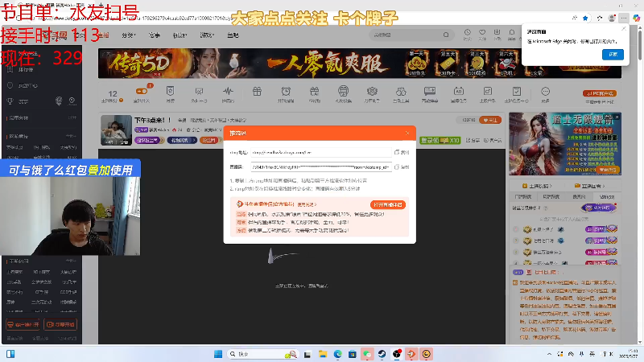Click the orange PC client button
The height and width of the screenshot is (362, 644).
click(x=600, y=93)
